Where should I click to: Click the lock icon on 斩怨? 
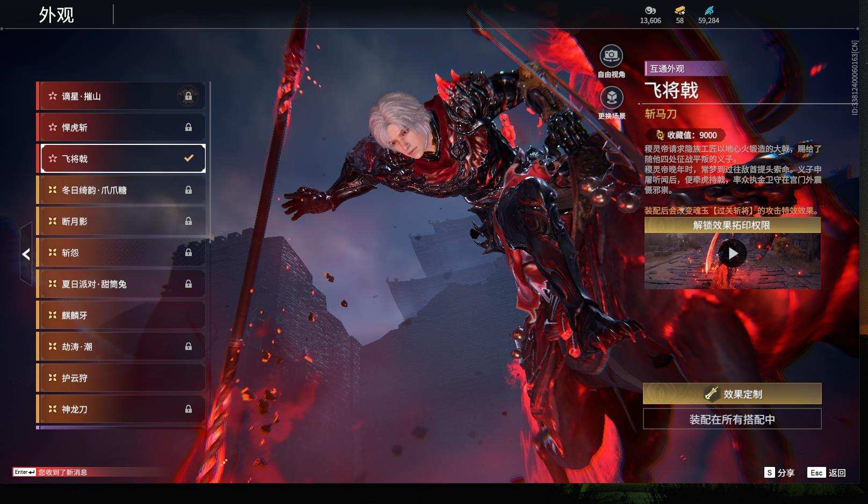[x=189, y=252]
